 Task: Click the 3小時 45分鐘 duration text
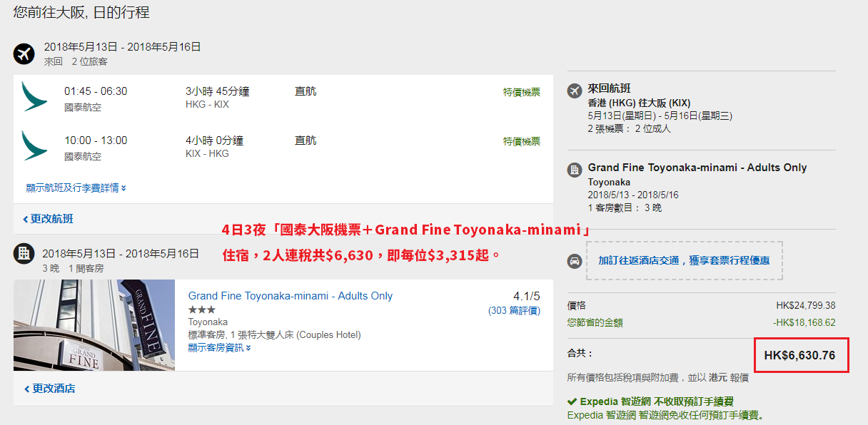pos(218,91)
